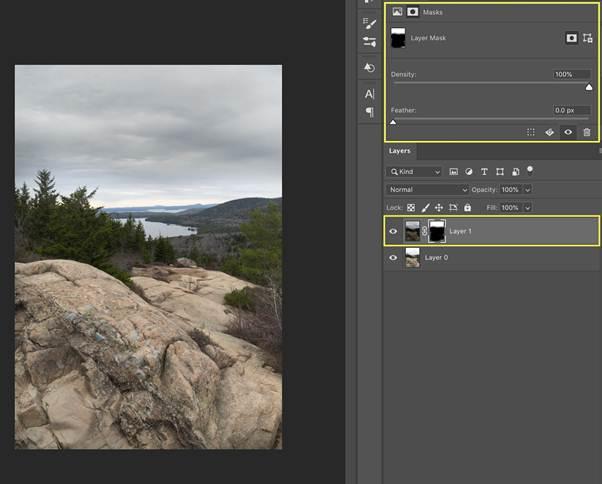Image resolution: width=602 pixels, height=484 pixels.
Task: Open the History panel icon
Action: tap(369, 67)
